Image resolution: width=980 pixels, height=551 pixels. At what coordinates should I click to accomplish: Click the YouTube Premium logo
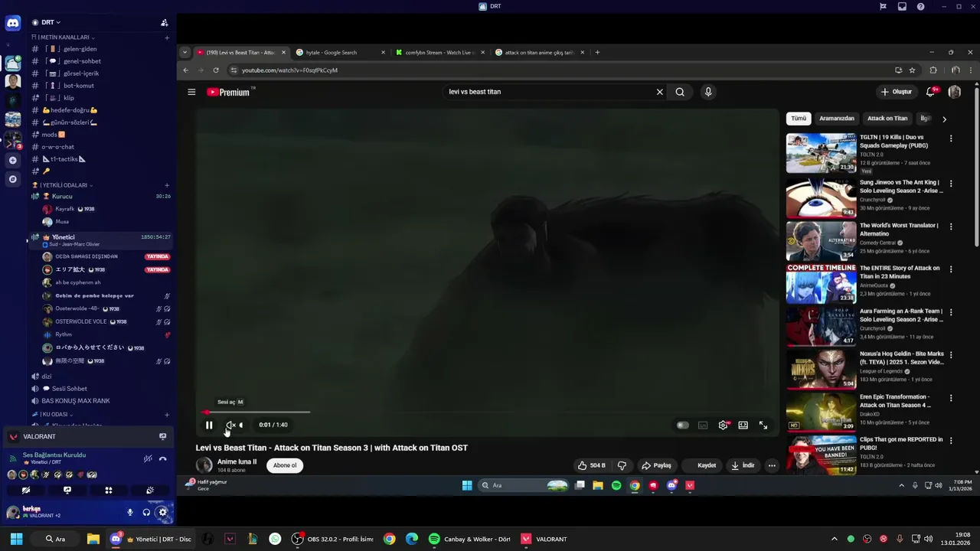pyautogui.click(x=228, y=92)
